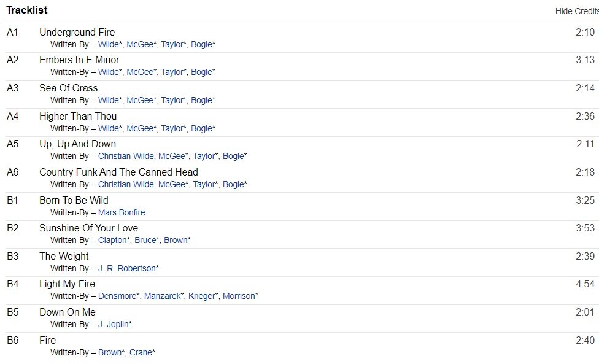Open Bruce writer link on track B2
Image resolution: width=599 pixels, height=364 pixels.
click(x=145, y=240)
